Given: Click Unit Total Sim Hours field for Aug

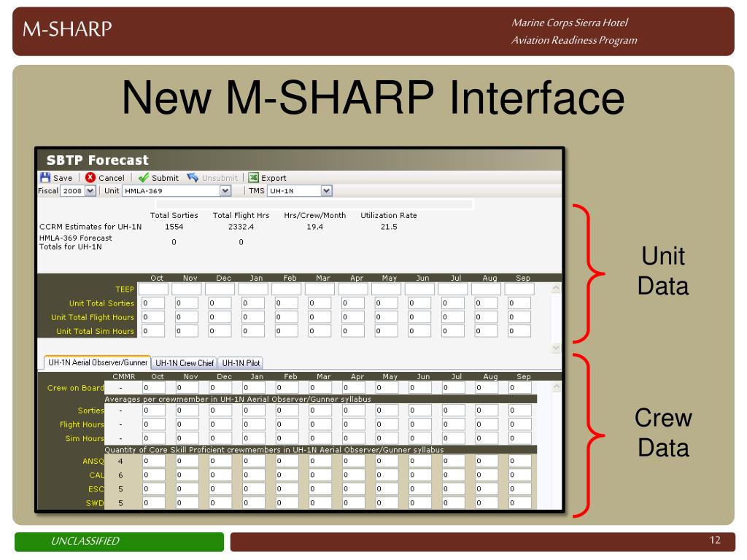Looking at the screenshot, I should (x=486, y=331).
